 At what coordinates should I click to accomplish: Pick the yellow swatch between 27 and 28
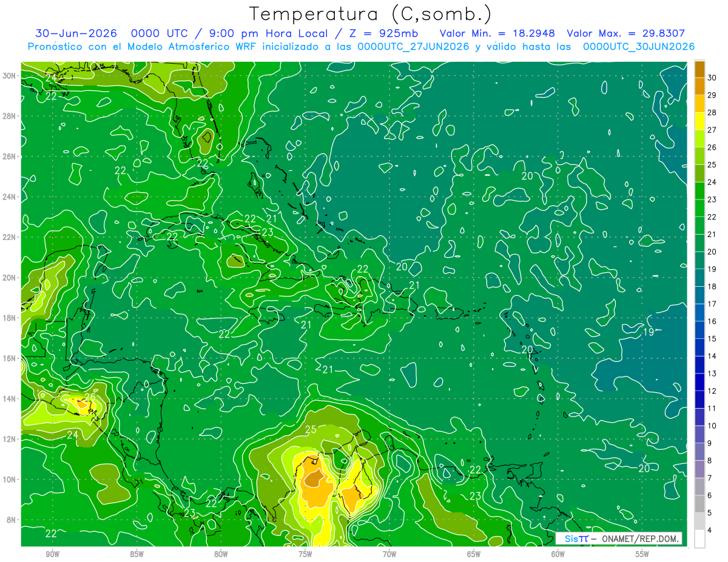(x=699, y=121)
